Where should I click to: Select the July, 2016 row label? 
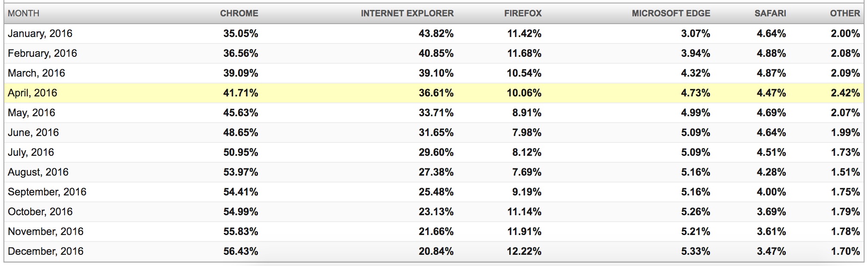click(31, 152)
